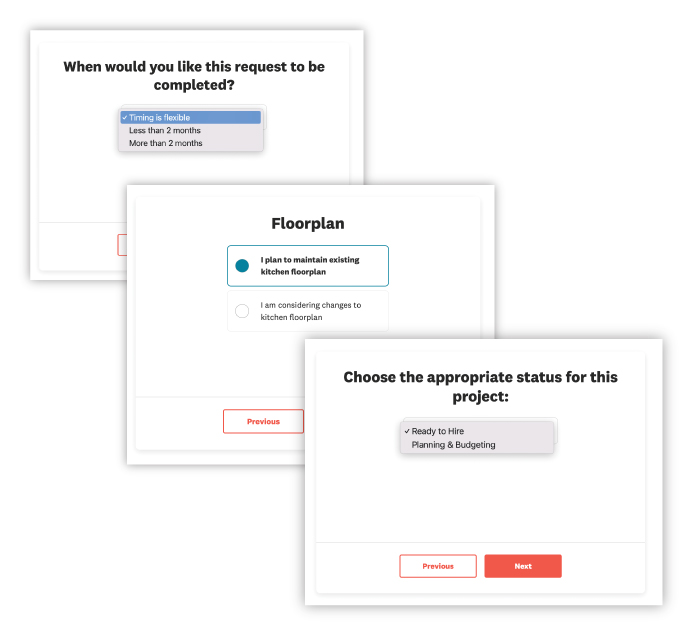This screenshot has width=680, height=625.
Task: Select 'Planning & Budgeting' project status
Action: point(453,445)
